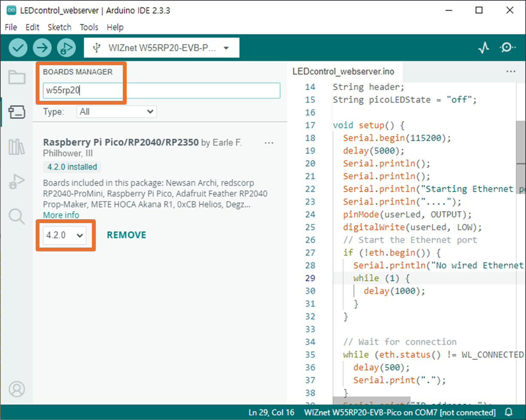Open the Help menu
Screen dimensions: 526x420
point(115,27)
